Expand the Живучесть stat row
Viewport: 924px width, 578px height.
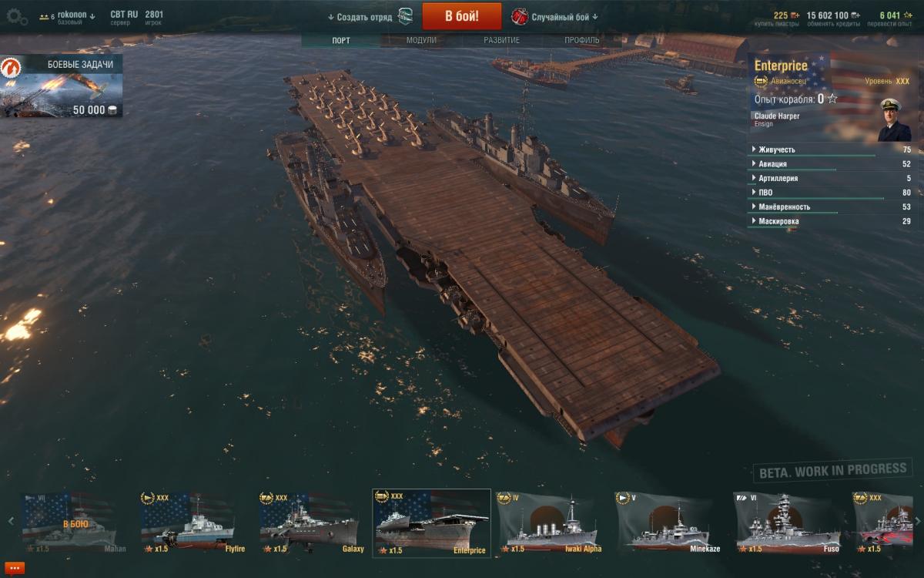[x=831, y=150]
